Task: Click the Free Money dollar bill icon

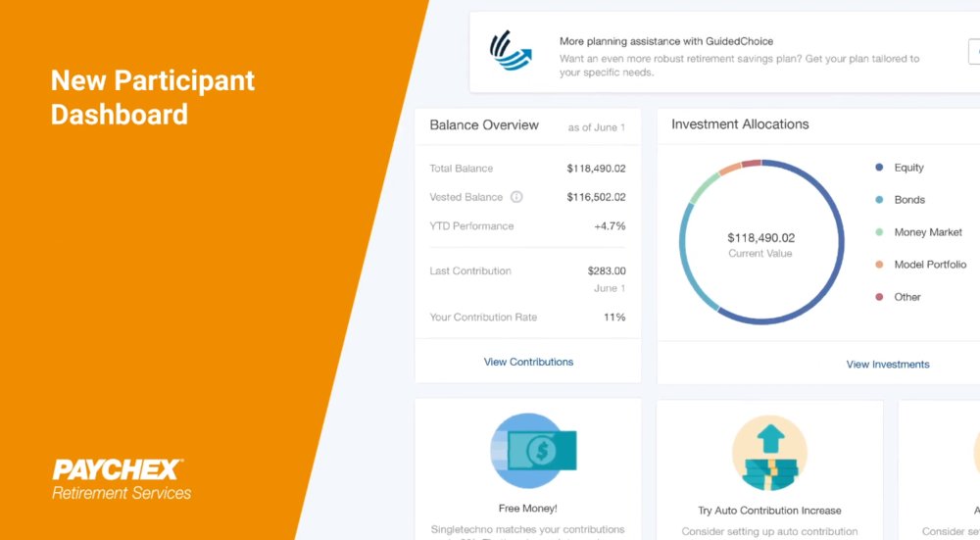Action: (533, 450)
